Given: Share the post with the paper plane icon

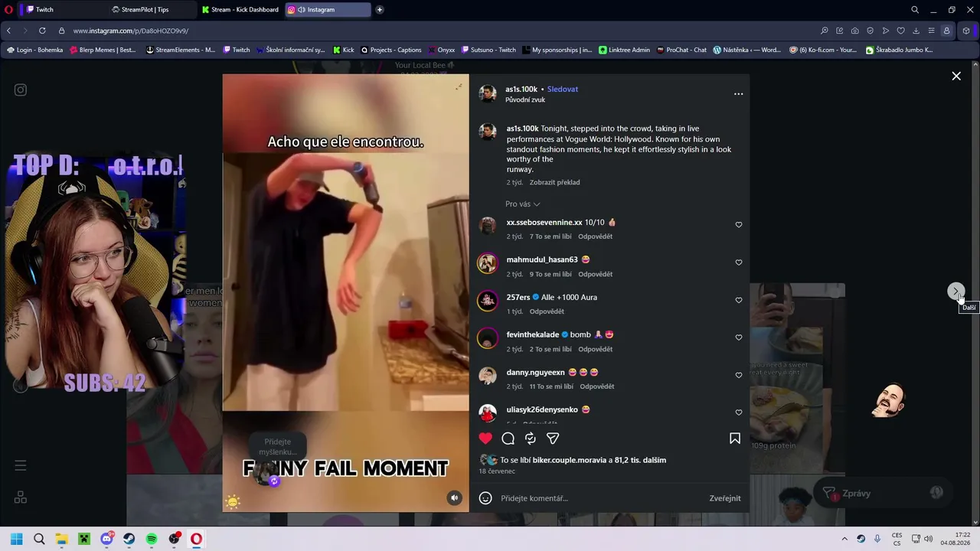Looking at the screenshot, I should coord(553,439).
